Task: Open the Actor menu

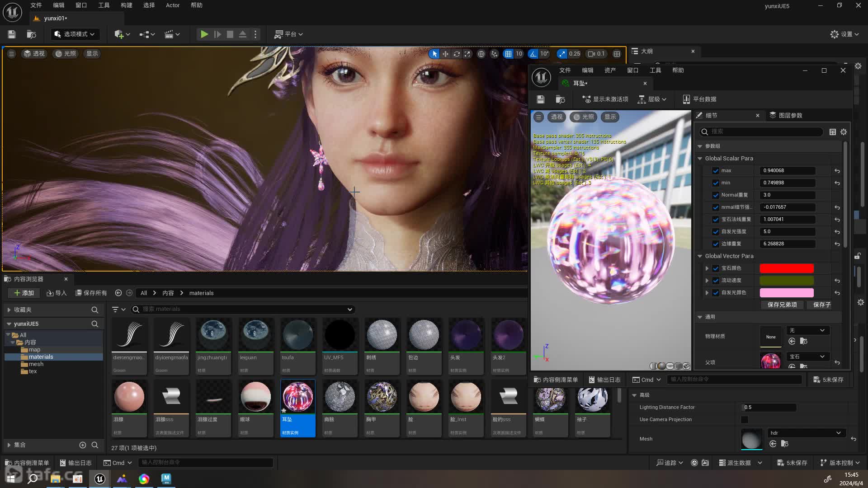Action: 173,5
